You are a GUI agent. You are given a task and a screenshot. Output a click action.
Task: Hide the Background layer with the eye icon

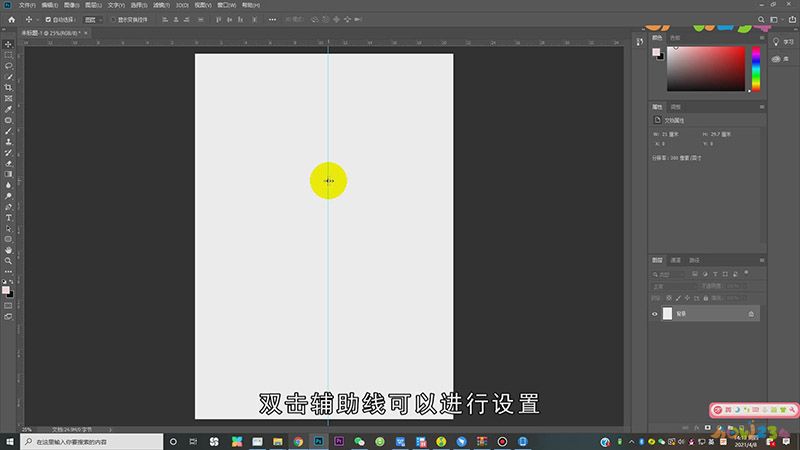pyautogui.click(x=655, y=314)
